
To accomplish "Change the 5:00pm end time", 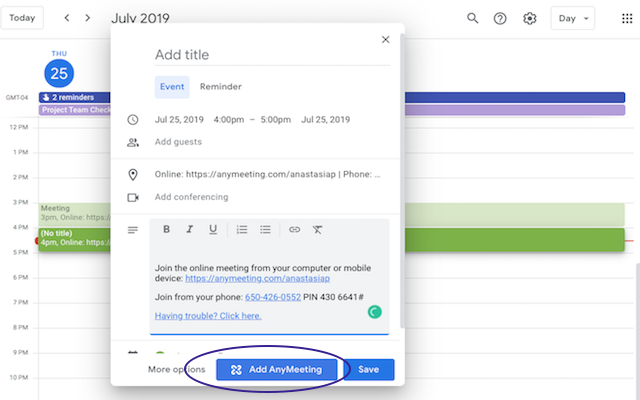I will [x=276, y=120].
